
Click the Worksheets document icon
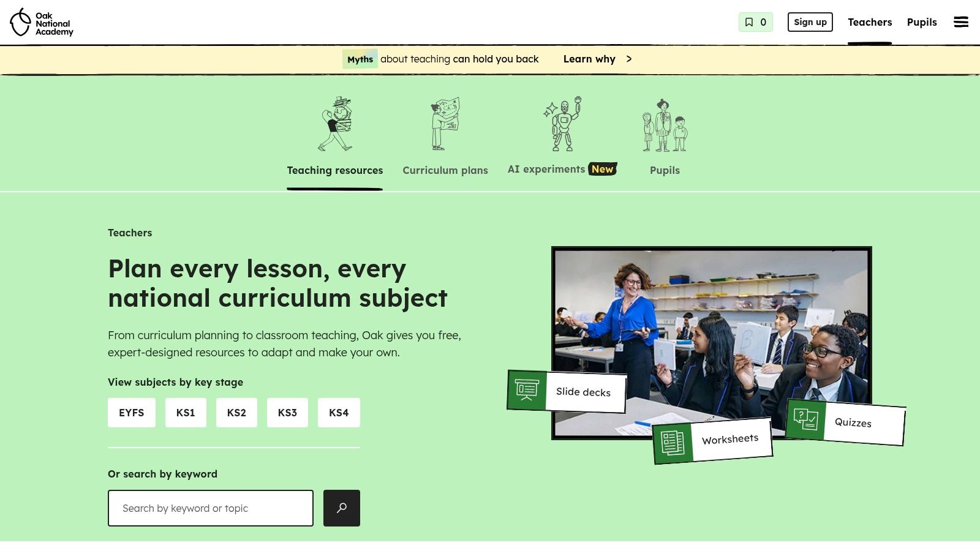[x=673, y=443]
